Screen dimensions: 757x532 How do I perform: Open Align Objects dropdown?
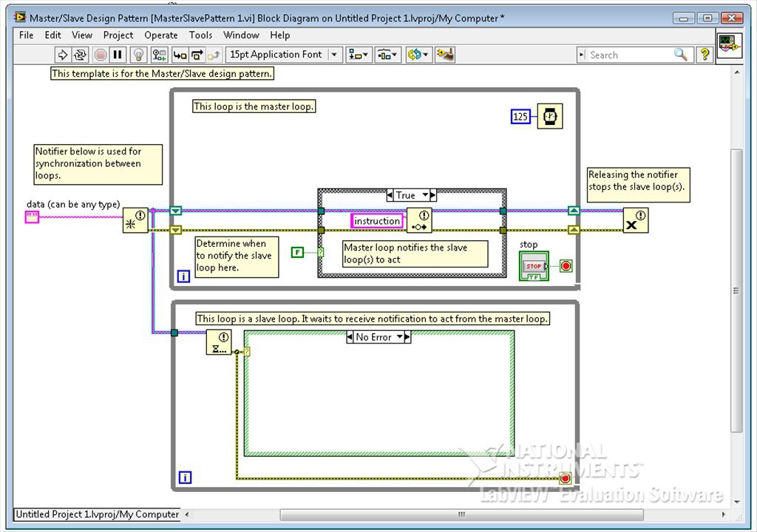coord(359,55)
